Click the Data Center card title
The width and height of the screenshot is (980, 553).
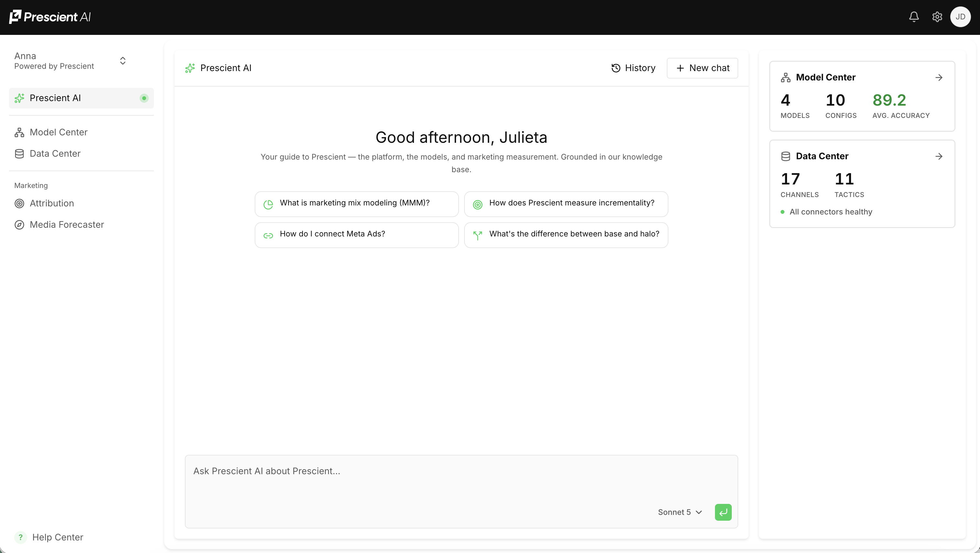pyautogui.click(x=822, y=156)
